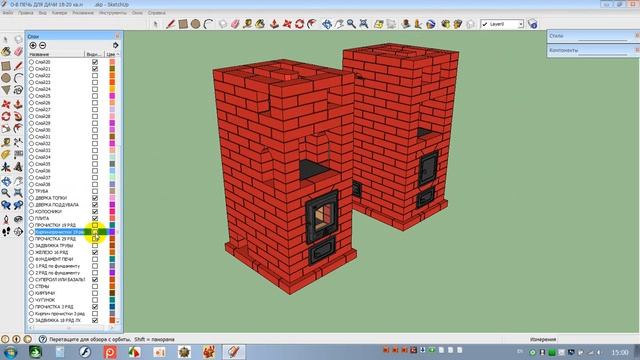This screenshot has width=640, height=360.
Task: Select the Walk tool footprints icon
Action: tap(6, 232)
